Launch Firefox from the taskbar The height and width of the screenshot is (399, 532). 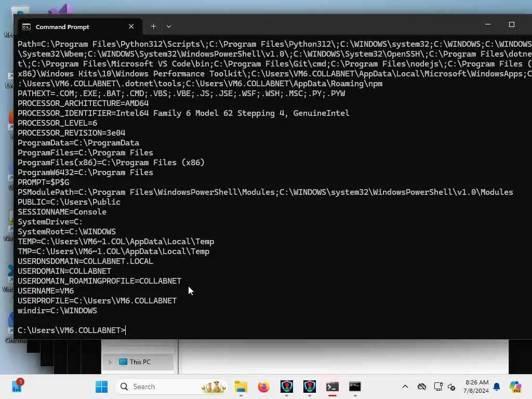click(x=263, y=387)
